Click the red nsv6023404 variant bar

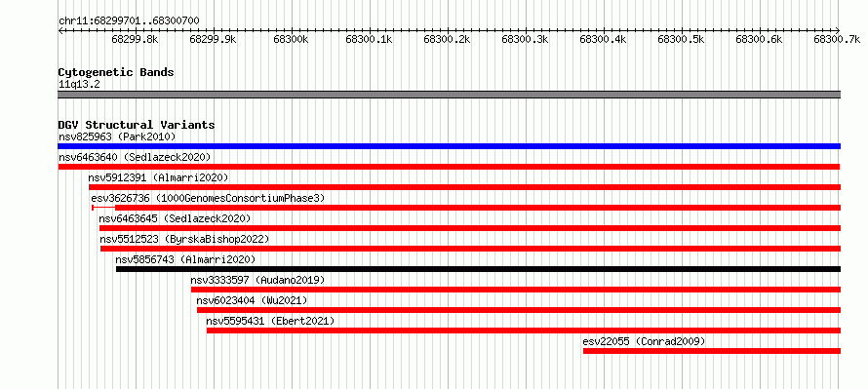(519, 310)
